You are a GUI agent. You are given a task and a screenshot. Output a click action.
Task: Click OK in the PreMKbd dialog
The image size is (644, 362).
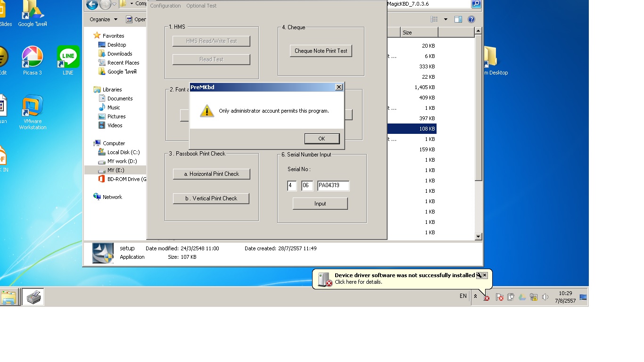(322, 139)
